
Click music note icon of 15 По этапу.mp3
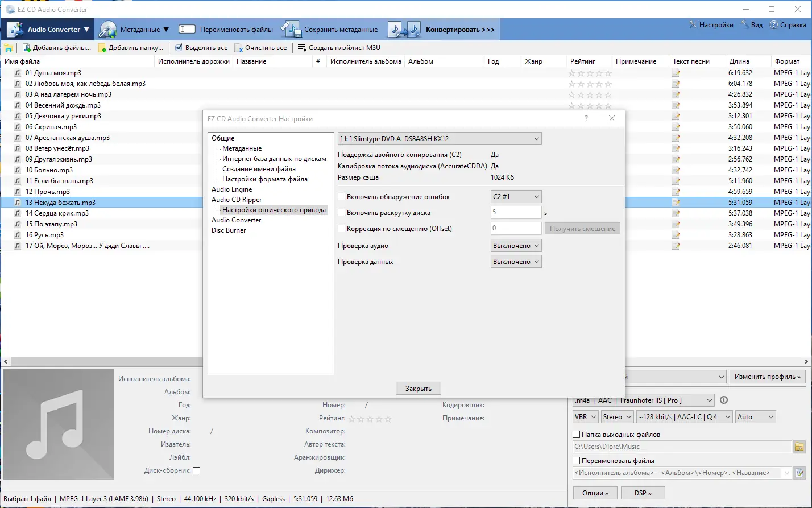[x=18, y=224]
